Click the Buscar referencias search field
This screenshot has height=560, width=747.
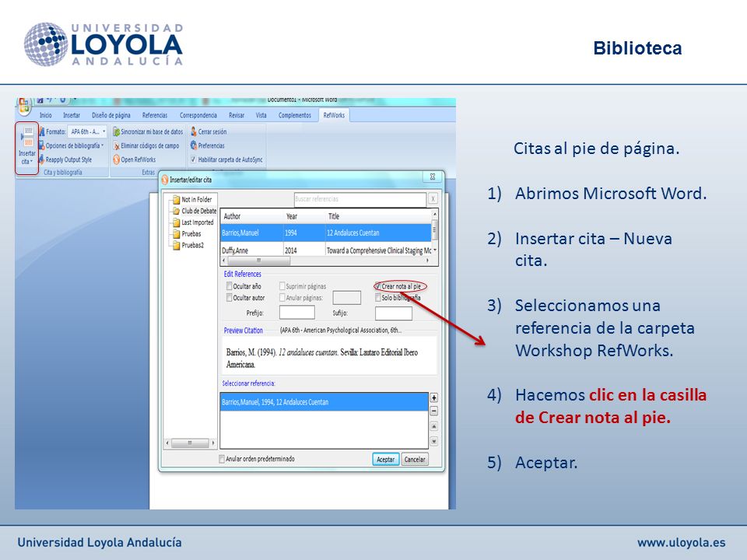pyautogui.click(x=360, y=199)
